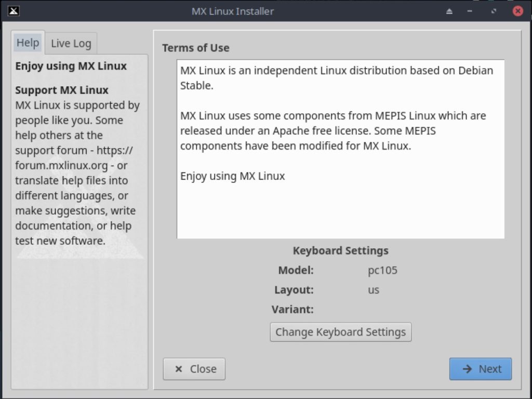This screenshot has height=399, width=532.
Task: Click the 'Variant:' label
Action: (x=292, y=310)
